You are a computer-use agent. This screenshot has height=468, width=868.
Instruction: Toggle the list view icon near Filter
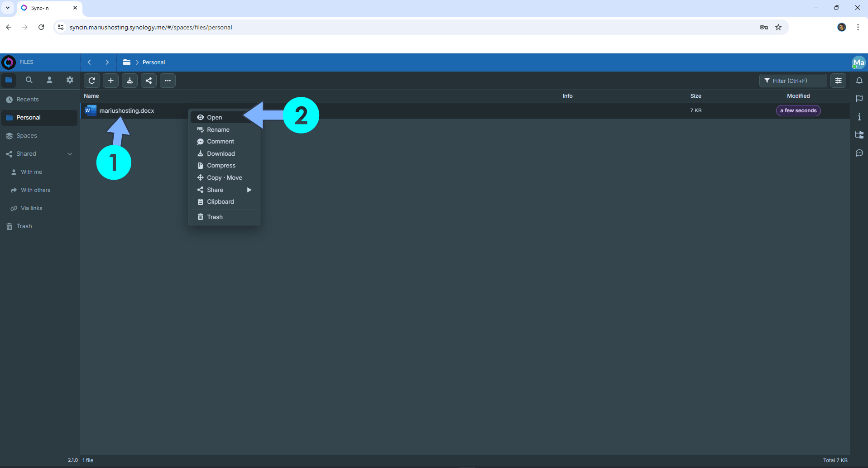[838, 81]
